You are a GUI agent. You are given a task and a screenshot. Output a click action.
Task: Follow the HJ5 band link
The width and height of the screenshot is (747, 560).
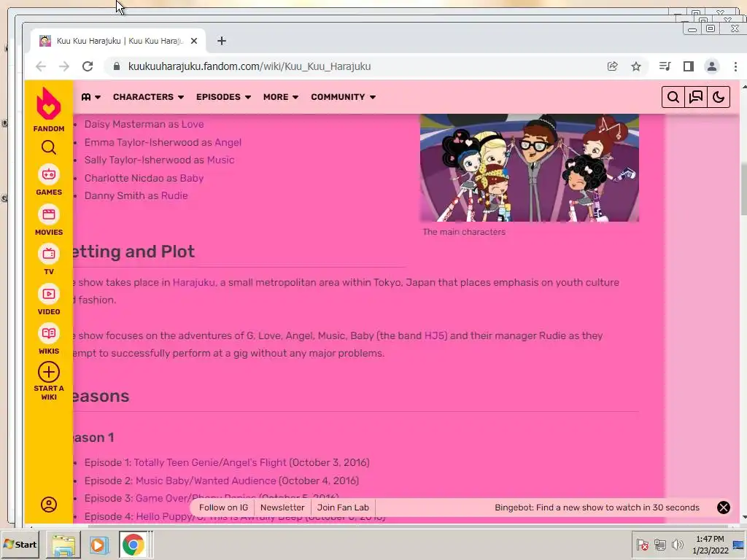click(x=436, y=335)
